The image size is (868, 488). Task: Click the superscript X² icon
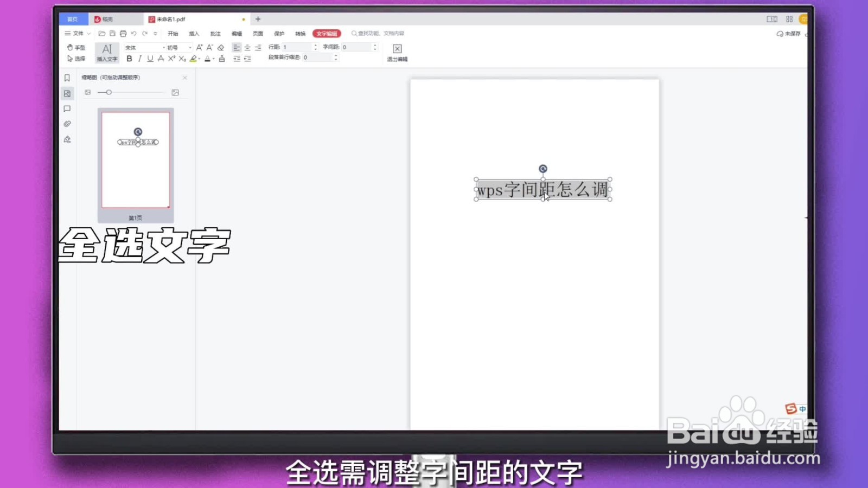(x=171, y=59)
